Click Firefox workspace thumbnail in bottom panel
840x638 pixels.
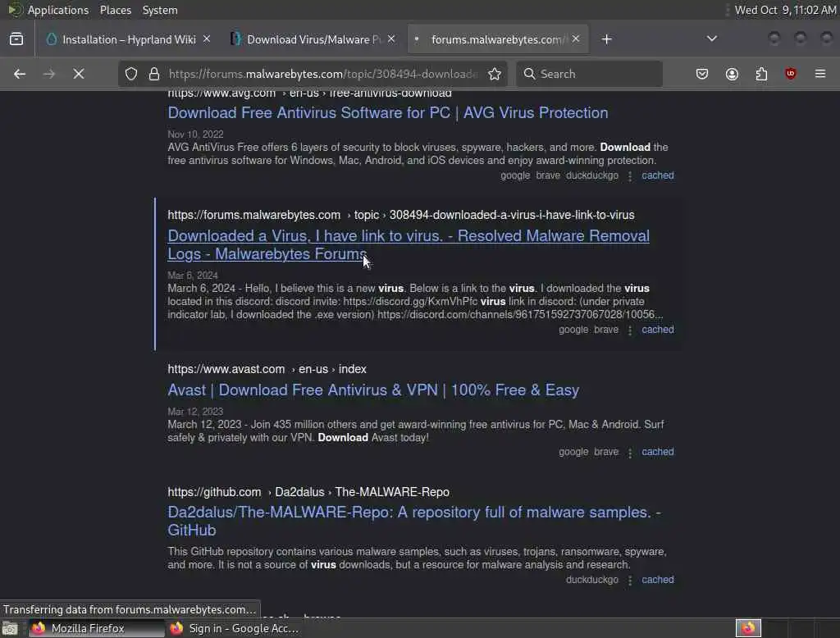pyautogui.click(x=748, y=628)
